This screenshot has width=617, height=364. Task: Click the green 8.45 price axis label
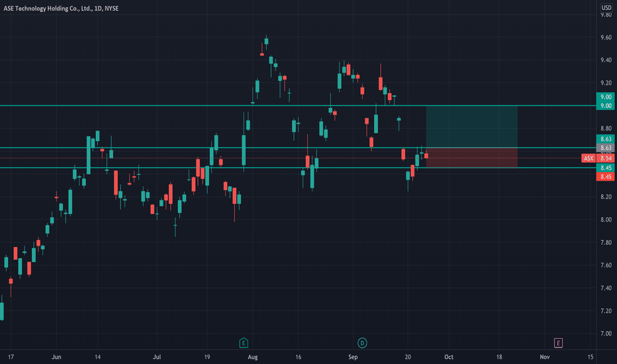(606, 167)
